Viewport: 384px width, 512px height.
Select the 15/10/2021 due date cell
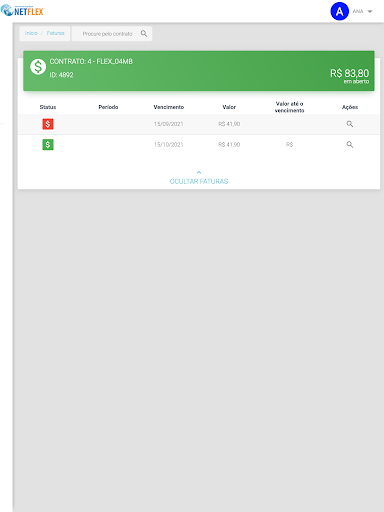[x=169, y=145]
